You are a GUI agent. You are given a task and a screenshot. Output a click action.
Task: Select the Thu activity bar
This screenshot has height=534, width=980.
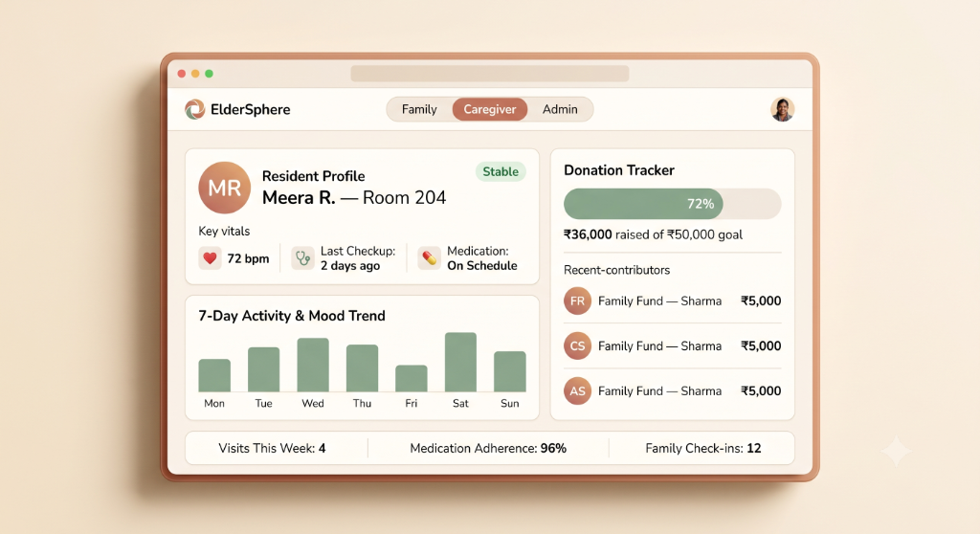coord(362,368)
